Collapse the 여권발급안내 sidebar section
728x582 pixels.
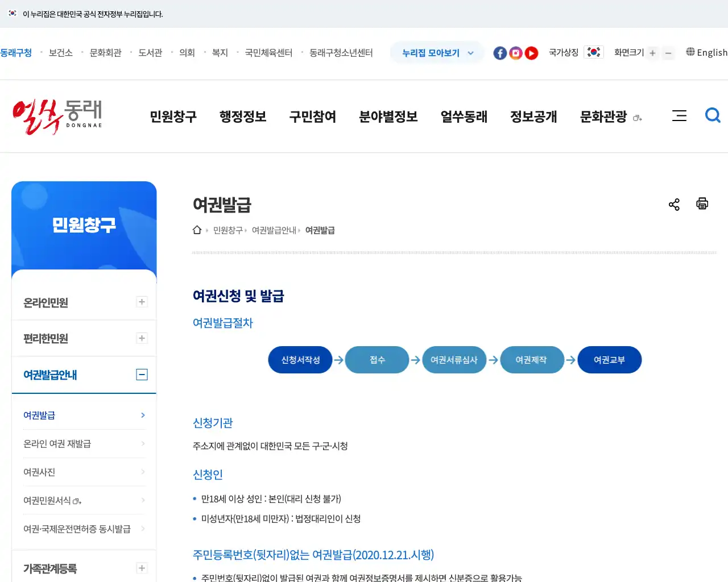tap(142, 375)
